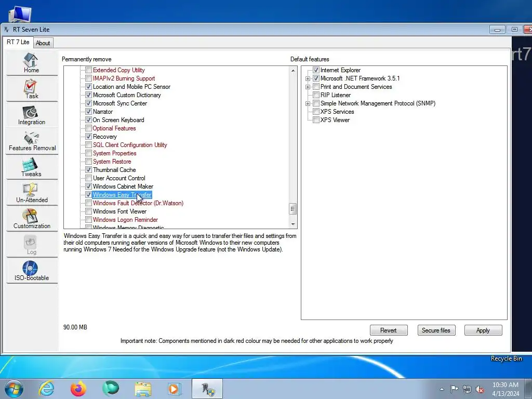Open Windows Media Player from taskbar
532x399 pixels.
pos(175,389)
